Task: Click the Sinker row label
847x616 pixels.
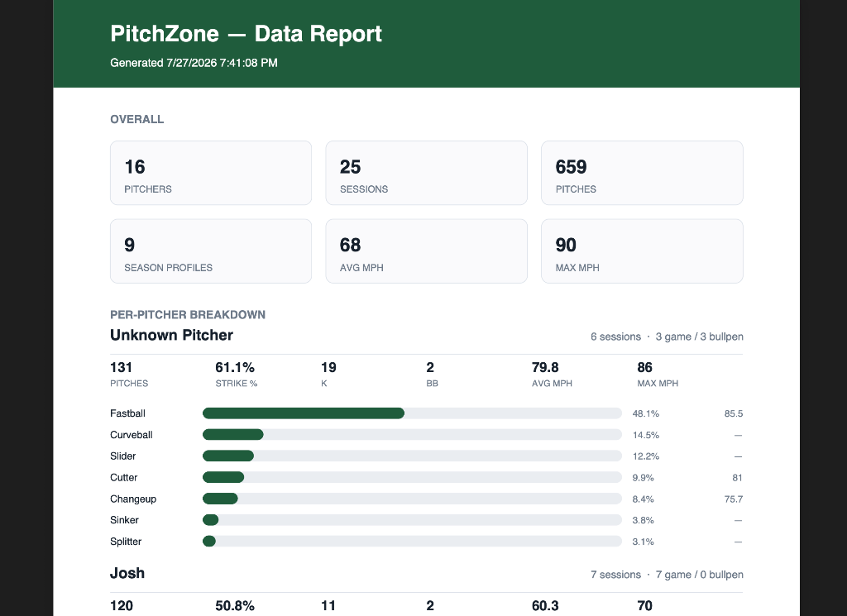Action: 124,520
